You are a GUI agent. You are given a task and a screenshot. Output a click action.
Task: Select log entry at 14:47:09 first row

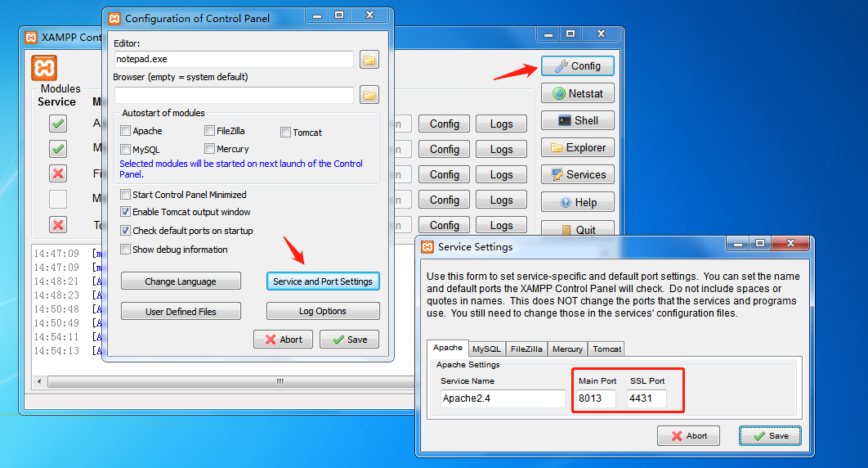point(56,254)
